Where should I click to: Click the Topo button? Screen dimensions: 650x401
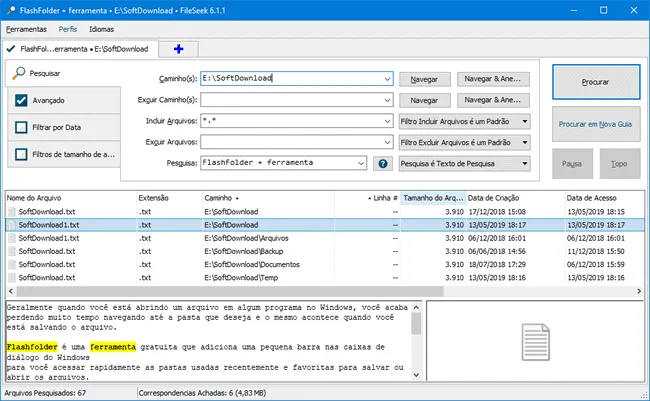pyautogui.click(x=619, y=164)
